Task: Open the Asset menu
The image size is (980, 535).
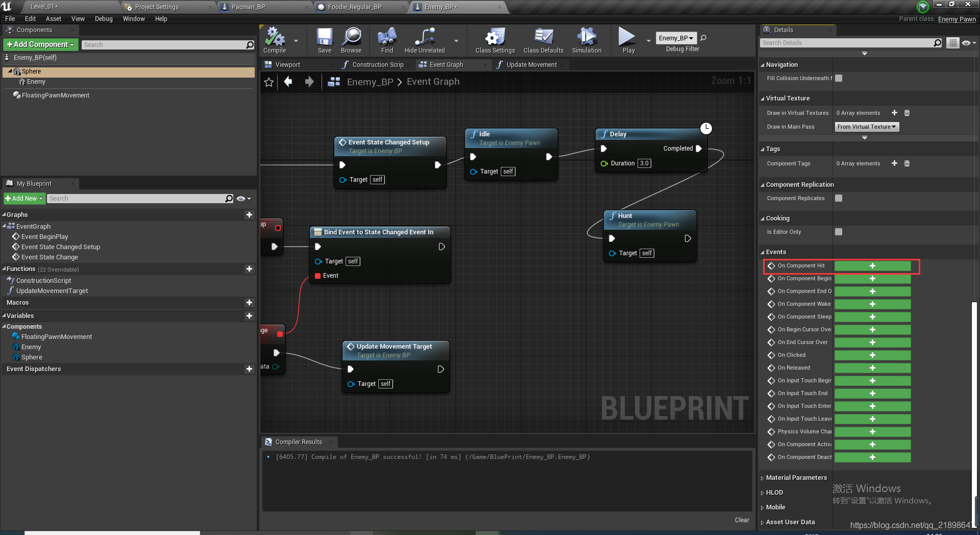Action: tap(53, 19)
